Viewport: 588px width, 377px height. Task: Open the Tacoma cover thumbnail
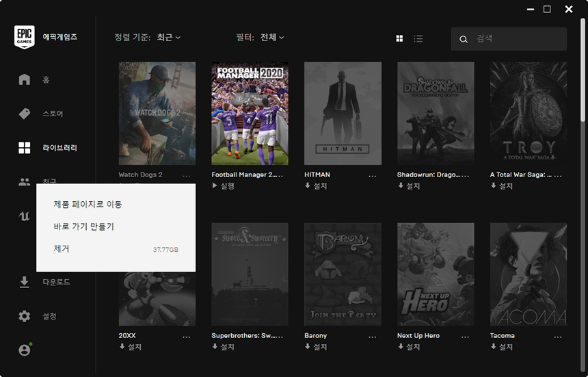tap(529, 274)
